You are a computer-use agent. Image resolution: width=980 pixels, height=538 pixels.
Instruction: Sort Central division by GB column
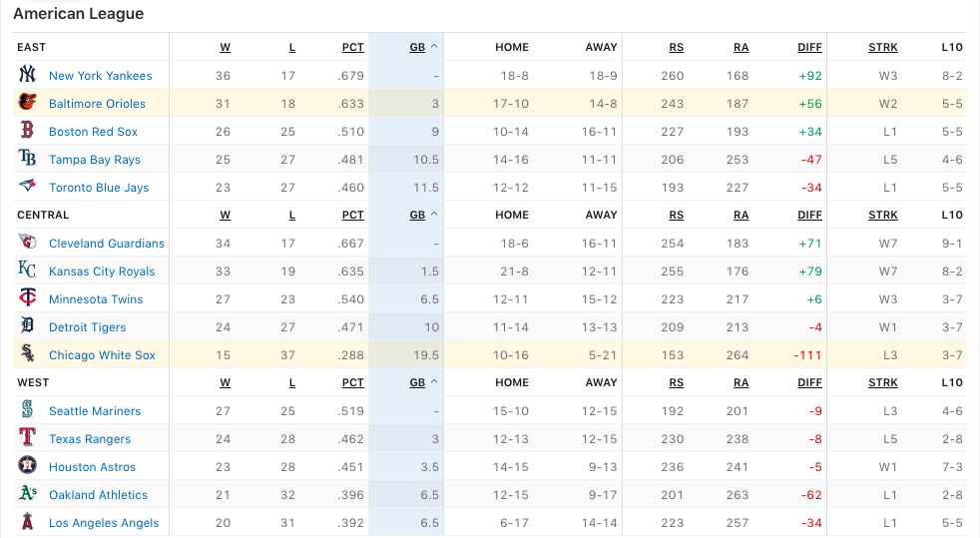tap(417, 215)
